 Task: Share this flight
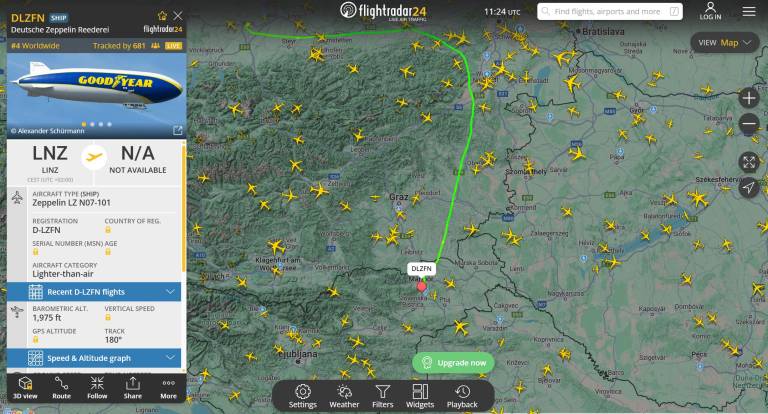(x=133, y=388)
